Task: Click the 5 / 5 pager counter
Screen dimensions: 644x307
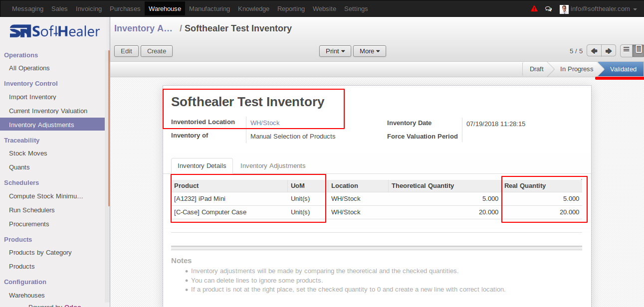Action: tap(576, 51)
